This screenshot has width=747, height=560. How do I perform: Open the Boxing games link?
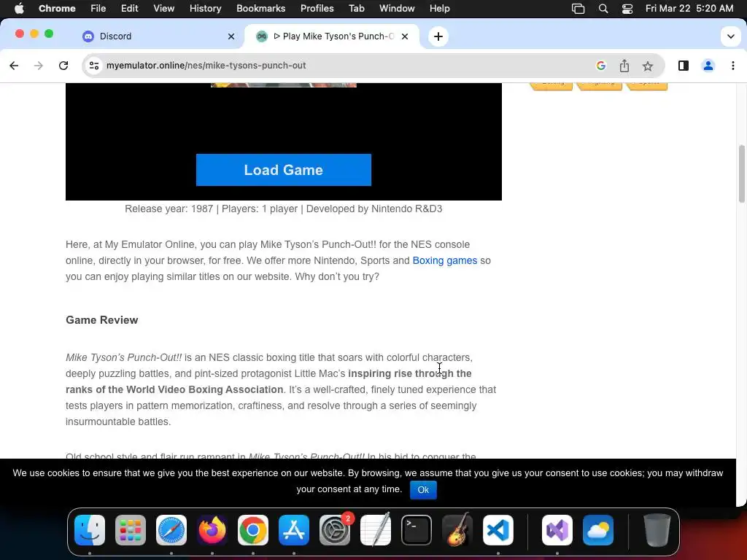coord(444,260)
